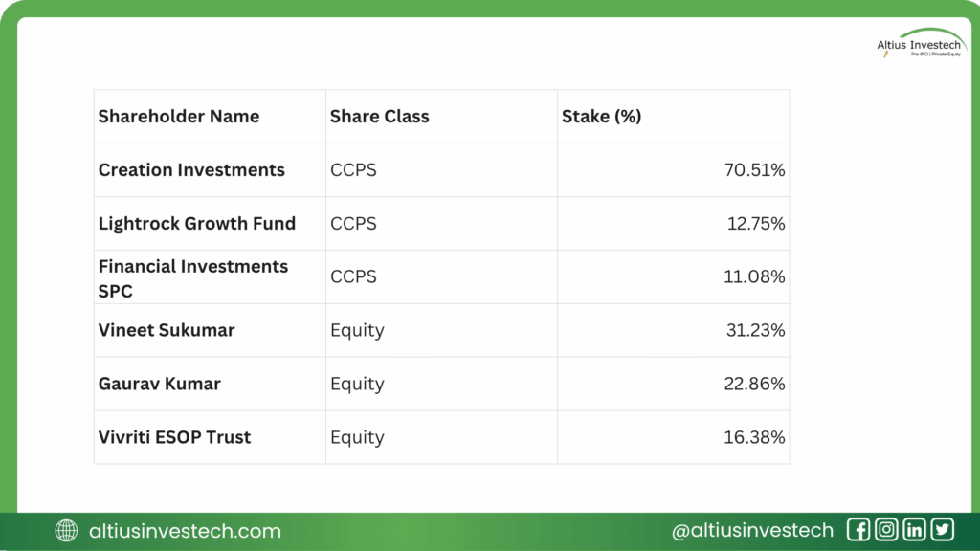Screen dimensions: 980x551
Task: Click the 16.38% stake value
Action: [754, 438]
